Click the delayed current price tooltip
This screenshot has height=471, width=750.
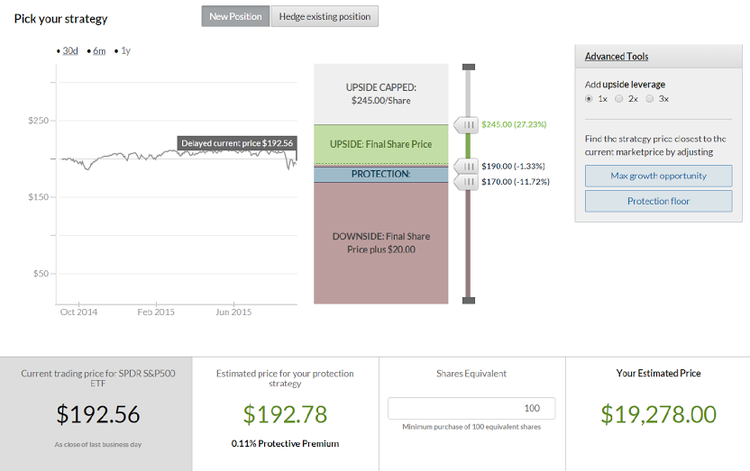point(237,143)
